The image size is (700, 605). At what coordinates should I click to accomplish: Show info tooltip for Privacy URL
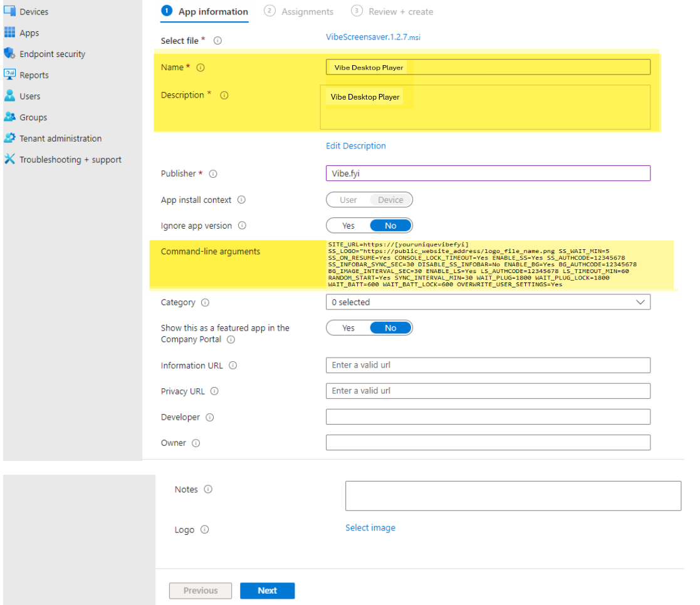pyautogui.click(x=214, y=391)
